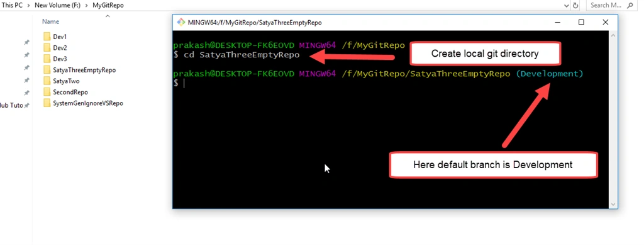Click 'New Volume (F:)' breadcrumb

click(x=58, y=5)
